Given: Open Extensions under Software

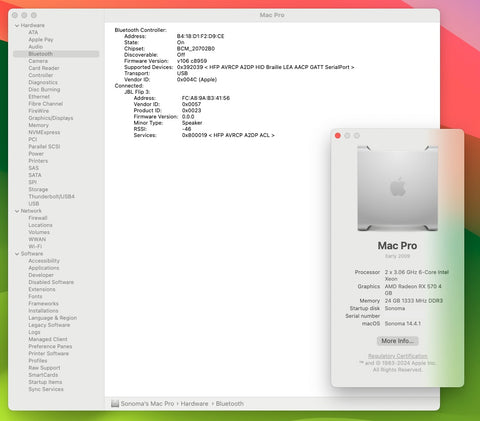Looking at the screenshot, I should pyautogui.click(x=42, y=290).
